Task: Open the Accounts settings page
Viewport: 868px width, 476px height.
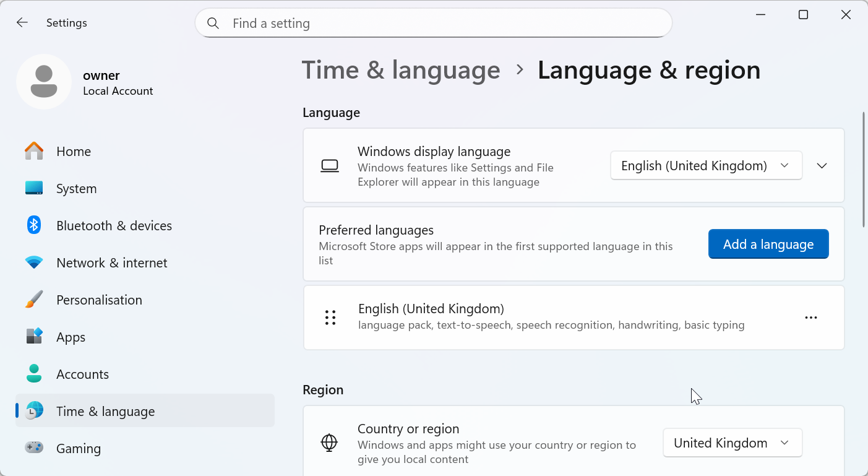Action: click(82, 374)
